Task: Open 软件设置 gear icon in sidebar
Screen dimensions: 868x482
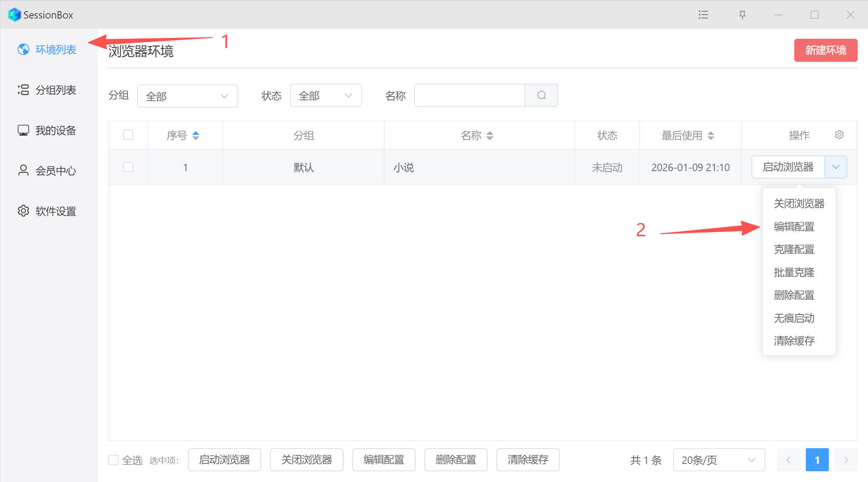Action: pyautogui.click(x=23, y=211)
